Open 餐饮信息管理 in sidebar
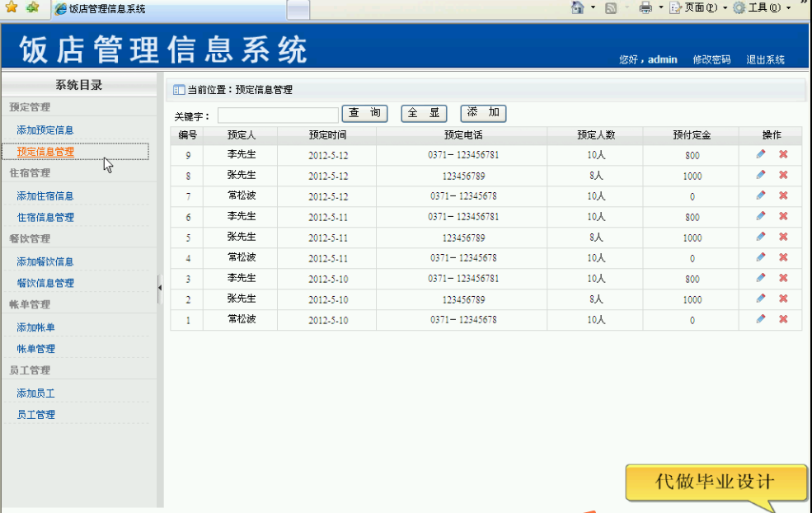 (x=45, y=284)
